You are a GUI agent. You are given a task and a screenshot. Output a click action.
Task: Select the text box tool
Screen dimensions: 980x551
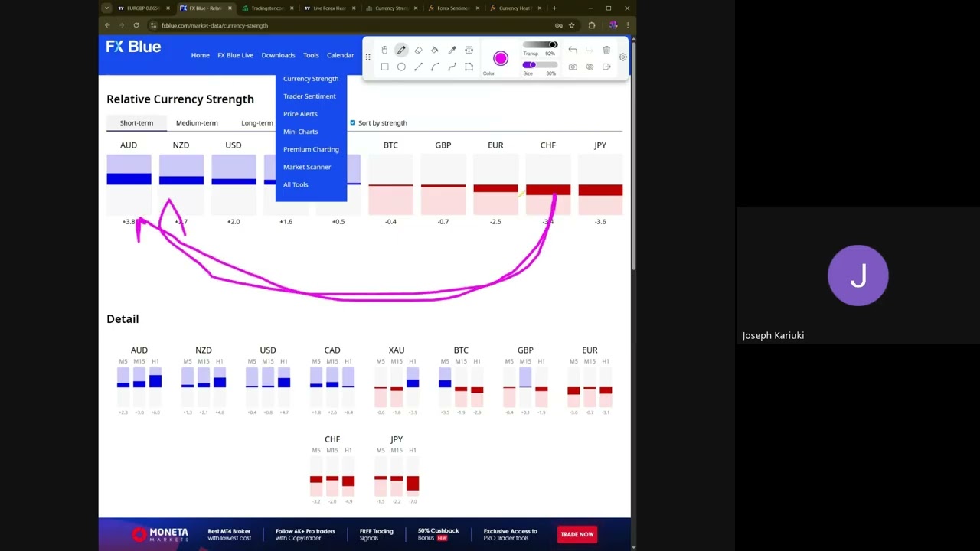[469, 51]
